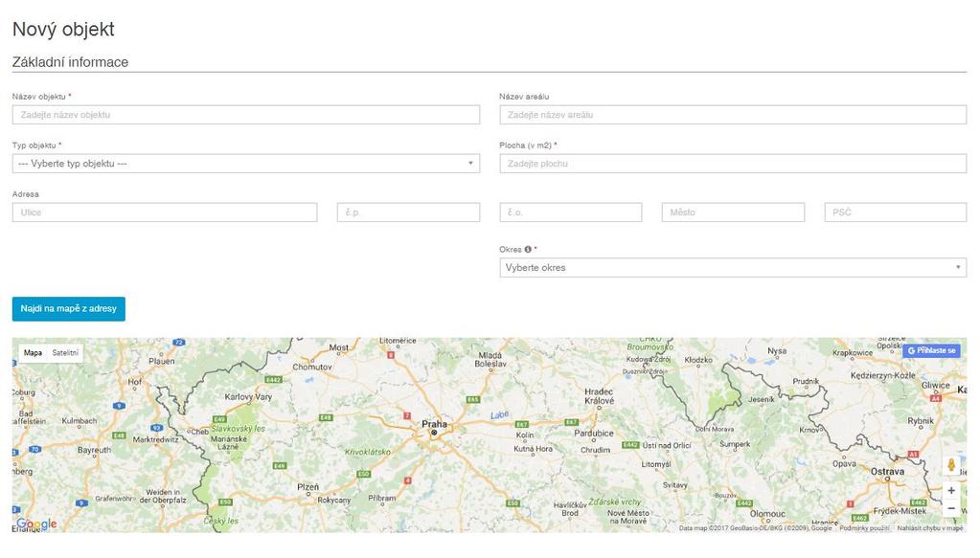The image size is (980, 558).
Task: Click the Slavkovský les map label
Action: (x=239, y=429)
